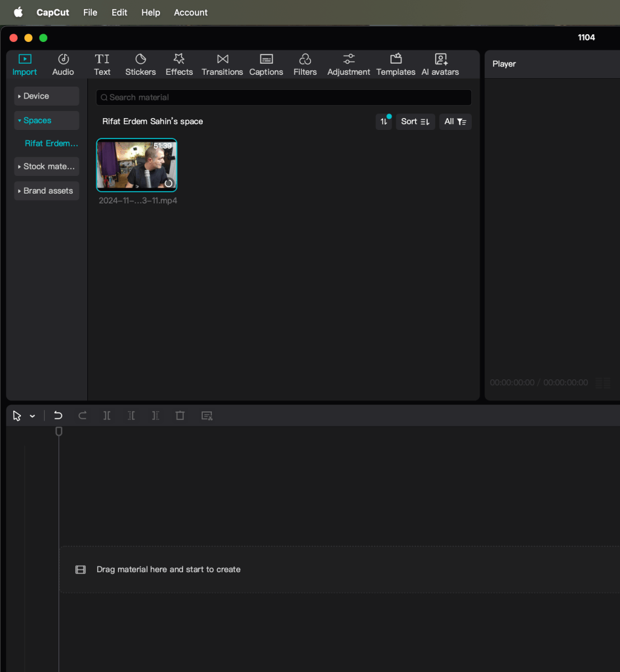Click the Split clip icon
Viewport: 620px width, 672px height.
pos(107,415)
